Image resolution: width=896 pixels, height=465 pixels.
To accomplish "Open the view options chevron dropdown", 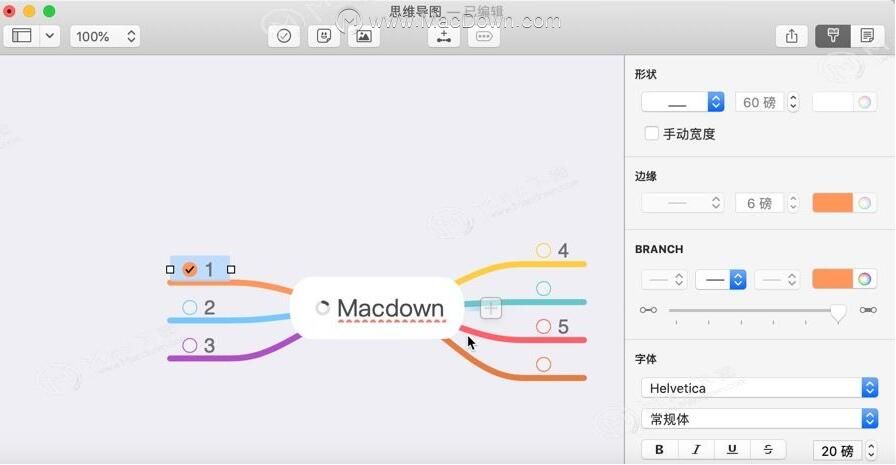I will pyautogui.click(x=50, y=36).
